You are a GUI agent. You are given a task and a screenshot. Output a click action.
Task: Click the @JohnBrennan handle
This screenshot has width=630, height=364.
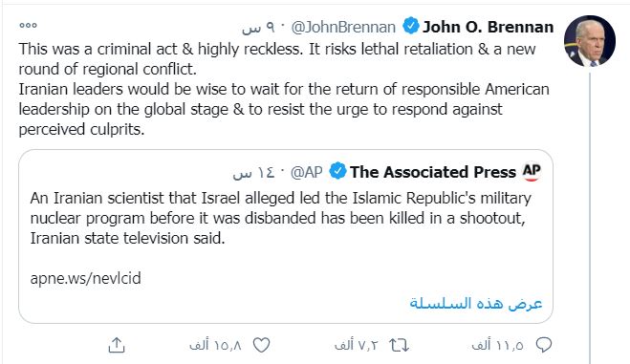pos(343,28)
